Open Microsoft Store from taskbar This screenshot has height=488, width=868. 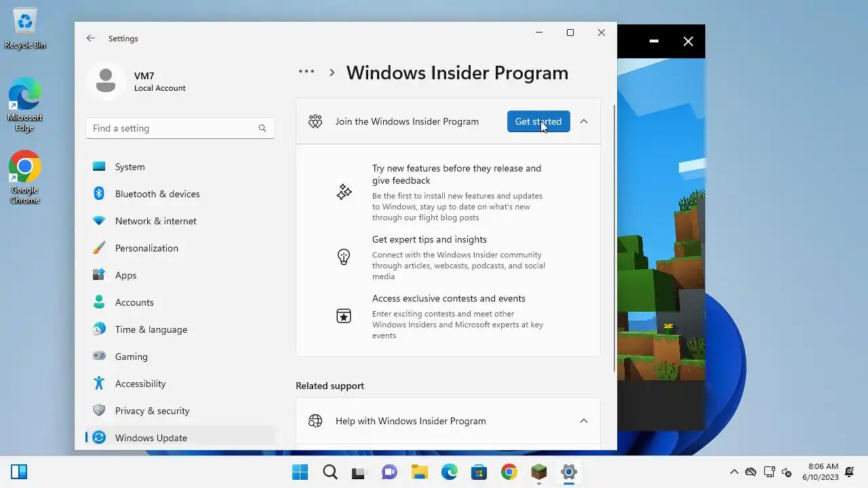coord(479,472)
